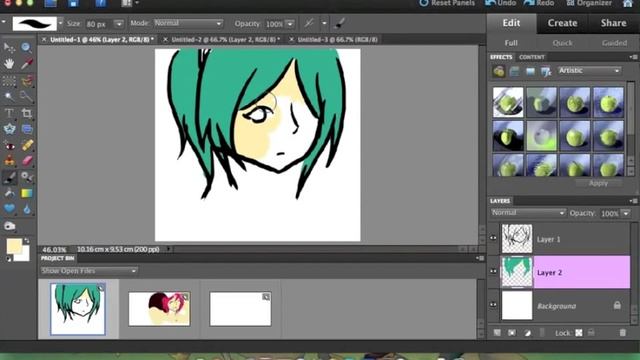This screenshot has width=640, height=360.
Task: Open the brush Size slider dropdown
Action: coord(118,24)
